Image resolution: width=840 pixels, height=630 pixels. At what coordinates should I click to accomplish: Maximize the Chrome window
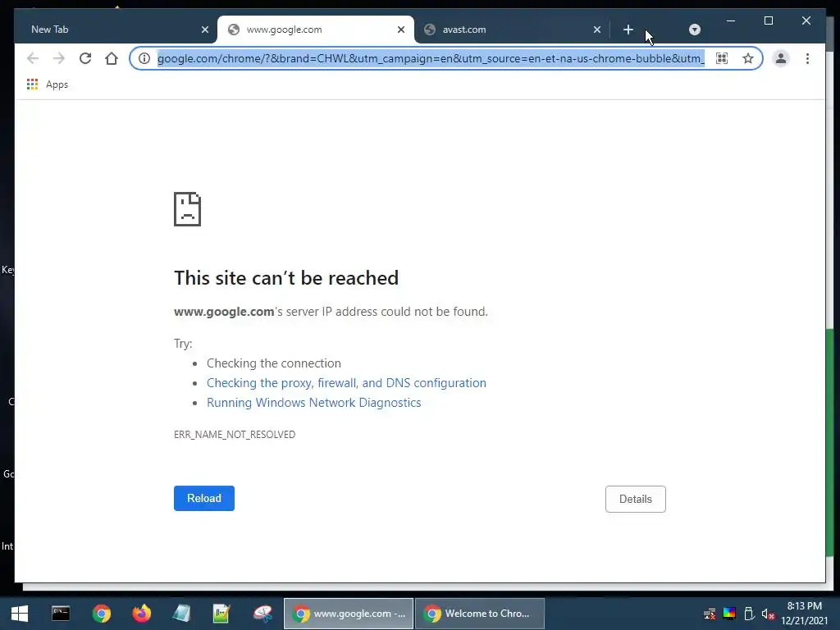(768, 21)
